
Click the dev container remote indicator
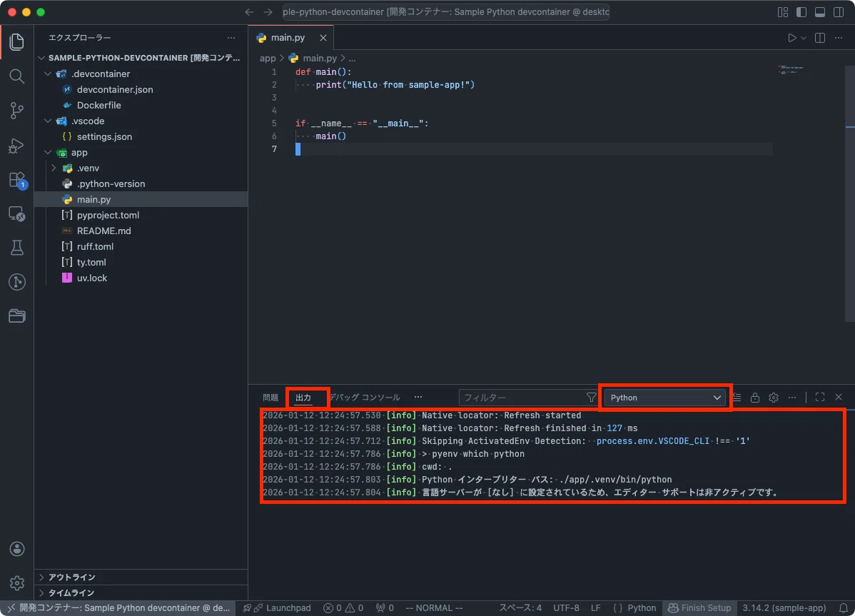tap(118, 608)
